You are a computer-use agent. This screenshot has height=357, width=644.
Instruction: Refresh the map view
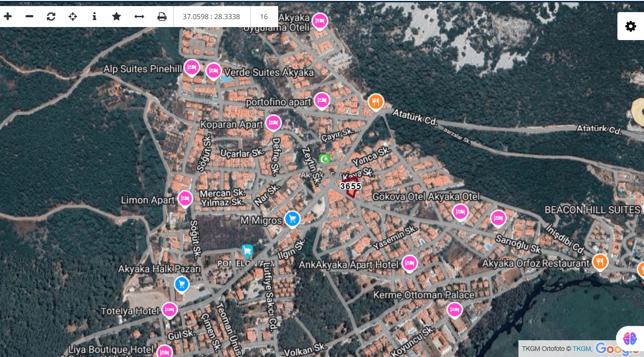pos(51,17)
